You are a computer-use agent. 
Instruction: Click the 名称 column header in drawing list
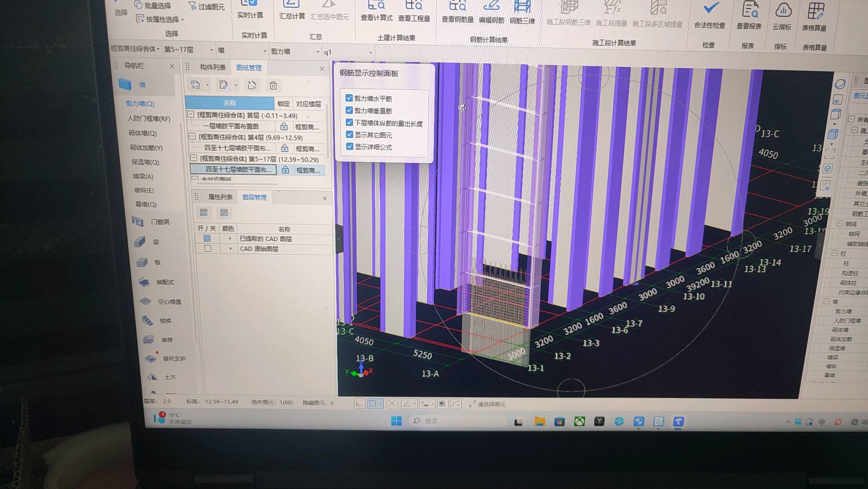point(229,103)
